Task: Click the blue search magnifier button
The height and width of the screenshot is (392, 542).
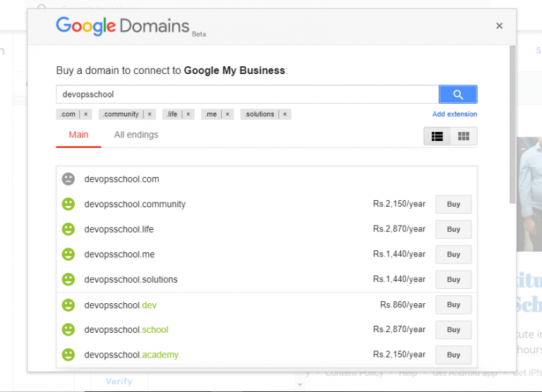Action: [458, 94]
